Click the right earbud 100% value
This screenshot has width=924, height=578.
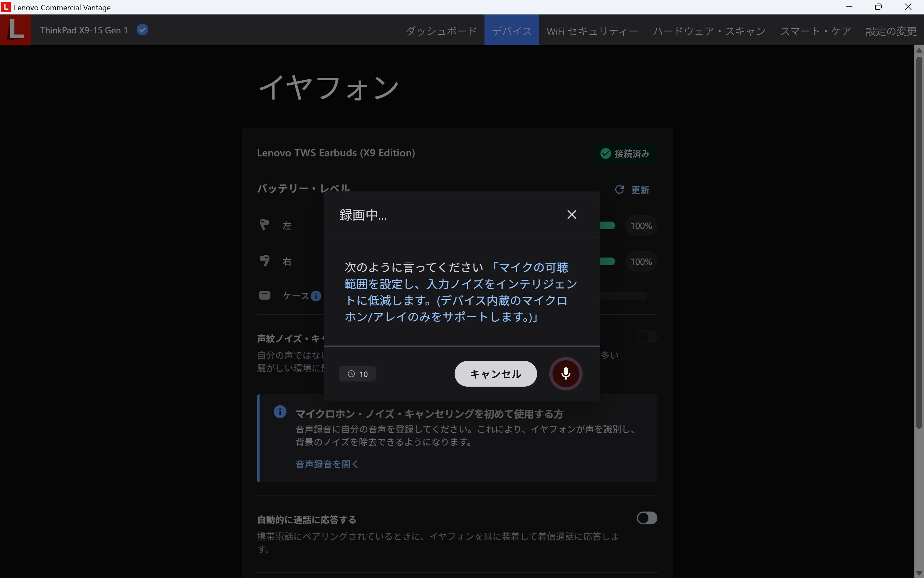pyautogui.click(x=641, y=262)
